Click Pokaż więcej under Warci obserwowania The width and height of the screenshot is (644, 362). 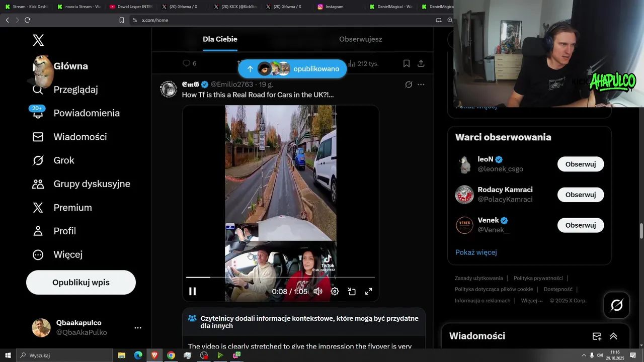point(476,252)
